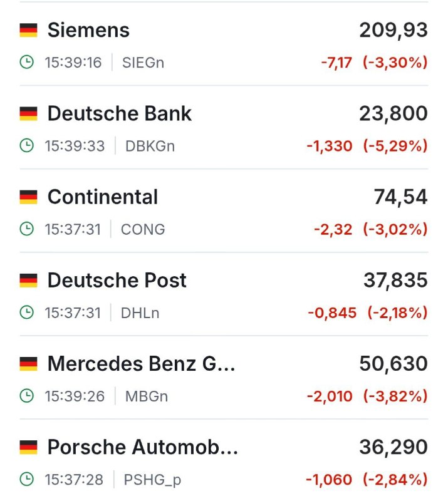Click the German flag icon beside Siemens
Viewport: 448px width, 501px height.
click(28, 30)
